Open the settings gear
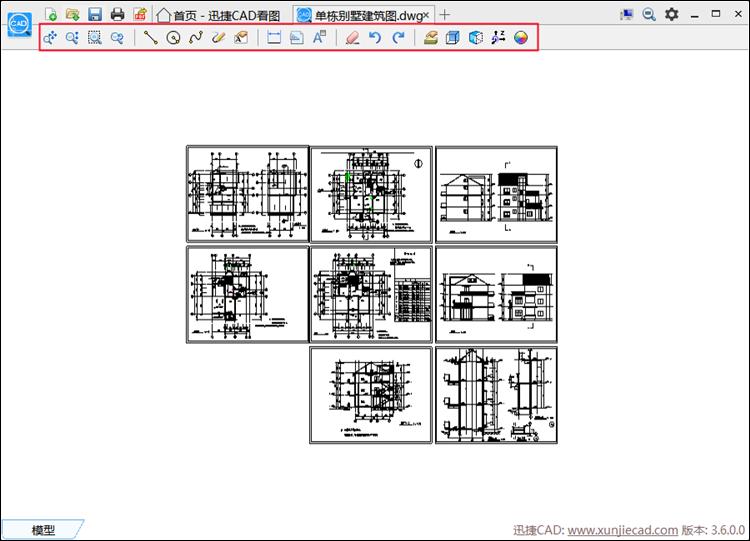 point(672,14)
